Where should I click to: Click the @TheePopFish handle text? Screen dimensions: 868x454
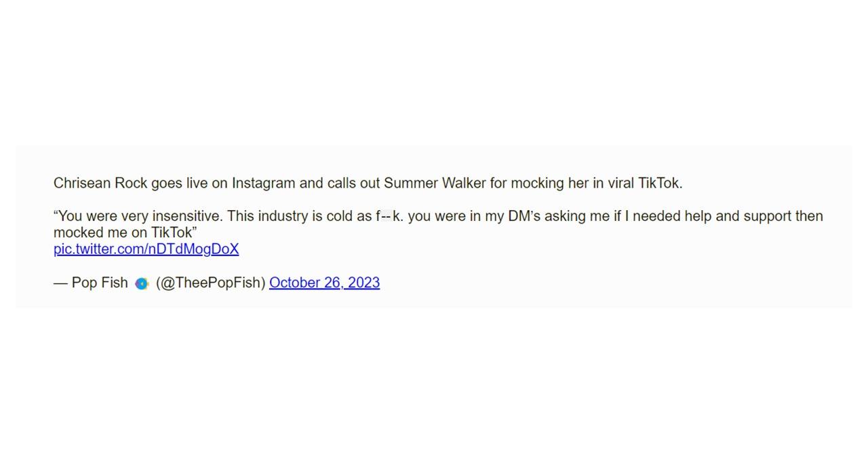tap(210, 283)
